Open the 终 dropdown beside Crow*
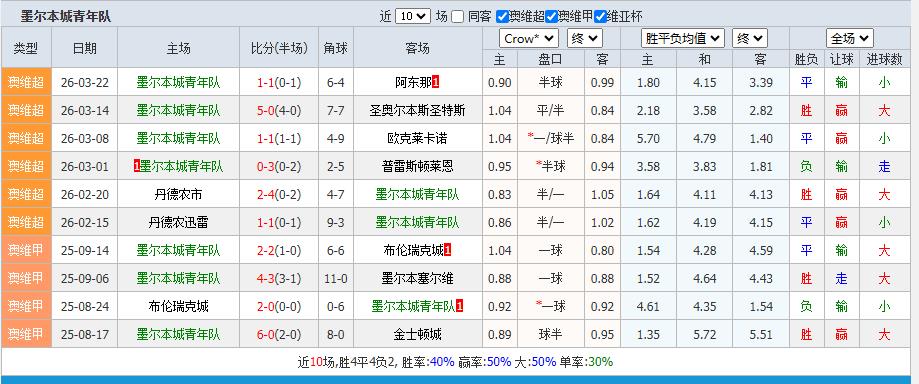The image size is (919, 384). click(x=584, y=39)
